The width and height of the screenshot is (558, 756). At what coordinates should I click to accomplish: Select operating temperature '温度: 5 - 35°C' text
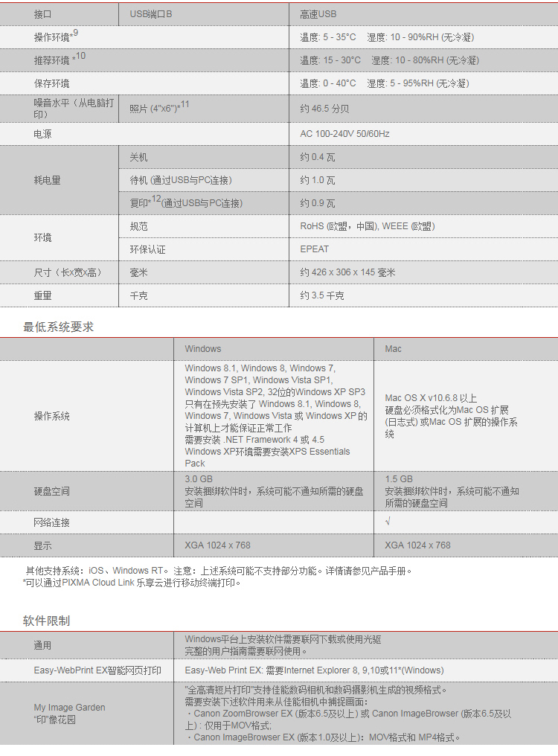[x=328, y=38]
